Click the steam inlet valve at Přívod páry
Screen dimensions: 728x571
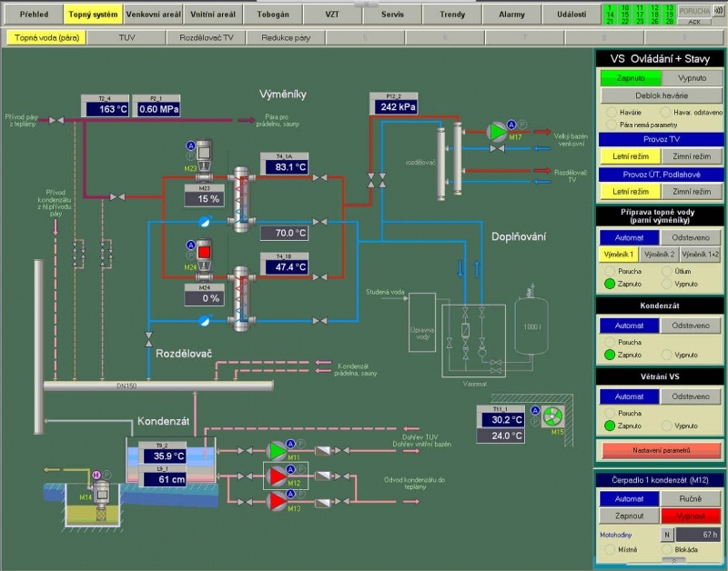[x=56, y=120]
